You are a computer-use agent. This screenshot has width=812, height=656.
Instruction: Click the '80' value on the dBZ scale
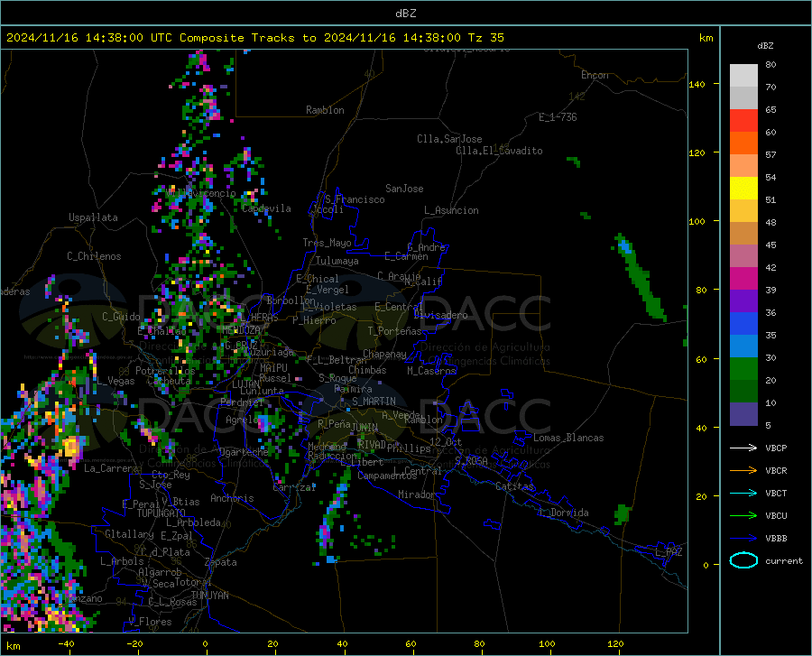tap(770, 65)
